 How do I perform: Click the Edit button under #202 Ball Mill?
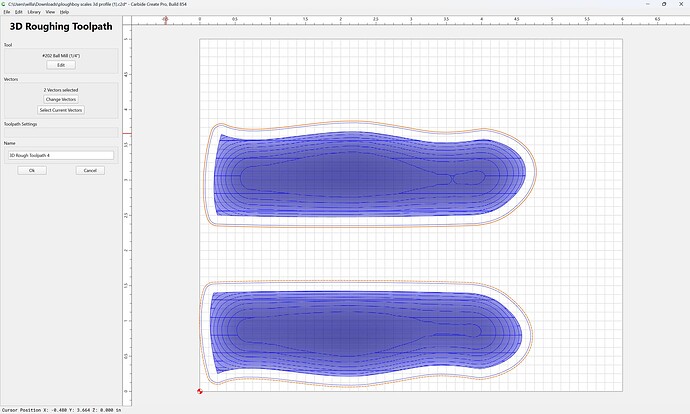(61, 65)
